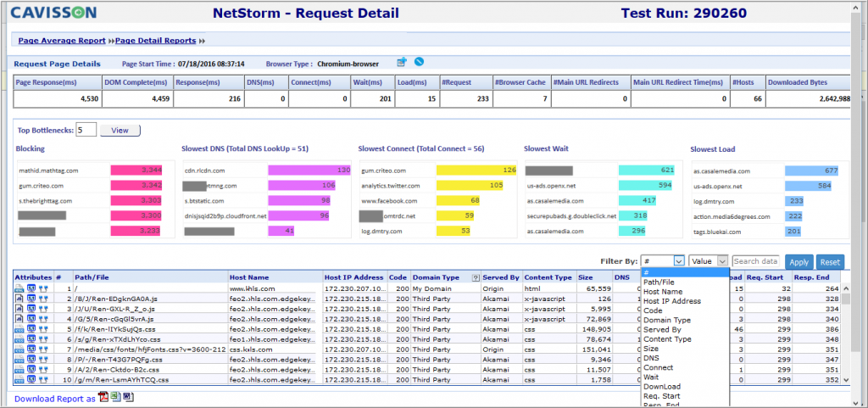Click the yellow gum.criteo.com connect bar
The image size is (868, 408).
[x=476, y=170]
